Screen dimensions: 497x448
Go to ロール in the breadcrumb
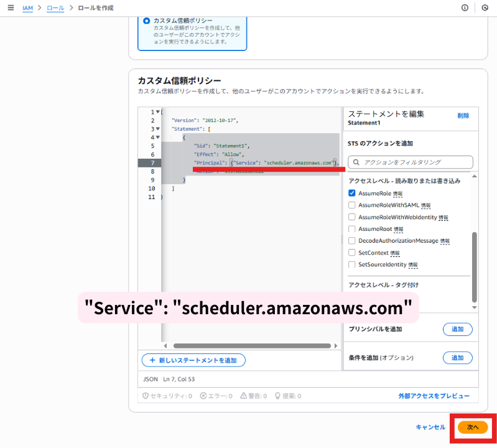point(55,8)
